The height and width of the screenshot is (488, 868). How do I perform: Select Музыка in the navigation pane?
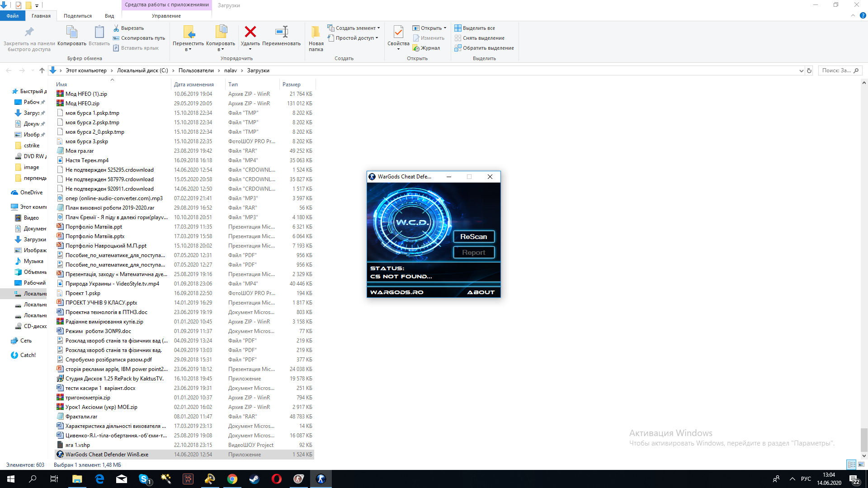coord(29,261)
